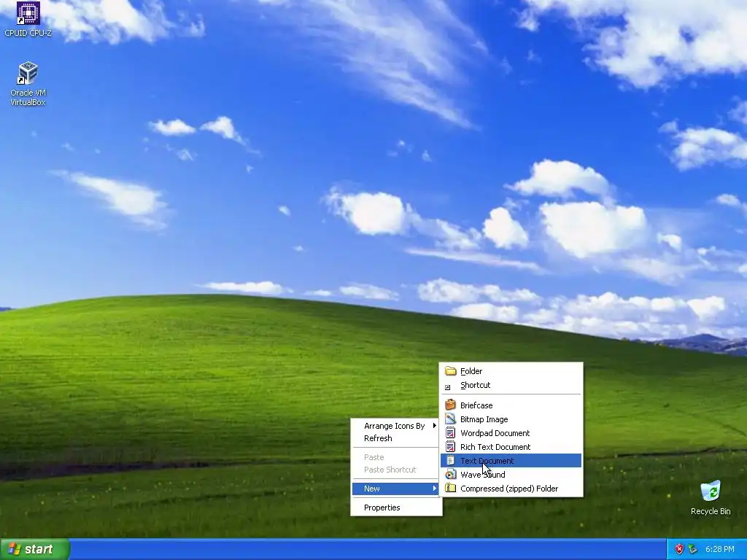Choose highlighted Text Document entry
This screenshot has width=747, height=560.
pos(511,461)
